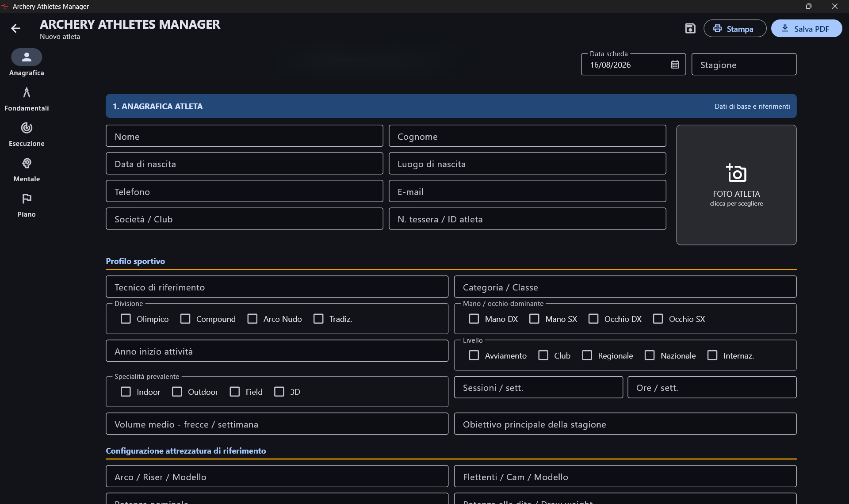The height and width of the screenshot is (504, 849).
Task: Focus Obiettivo principale della stagione field
Action: point(625,424)
